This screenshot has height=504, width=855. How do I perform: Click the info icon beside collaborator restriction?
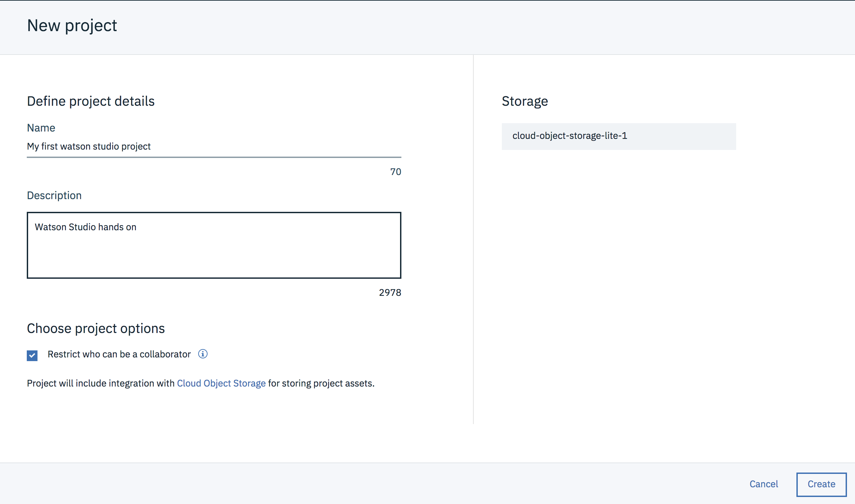pyautogui.click(x=203, y=354)
